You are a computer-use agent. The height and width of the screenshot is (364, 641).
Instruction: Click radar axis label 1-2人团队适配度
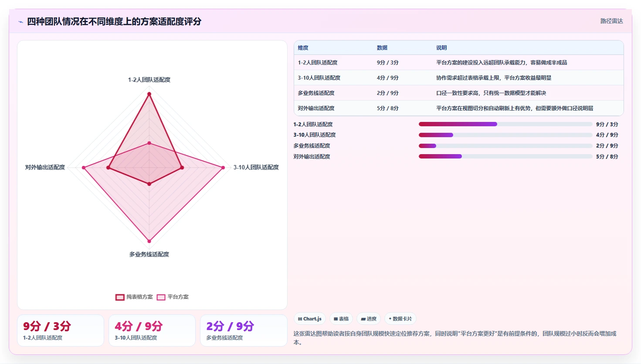coord(149,80)
